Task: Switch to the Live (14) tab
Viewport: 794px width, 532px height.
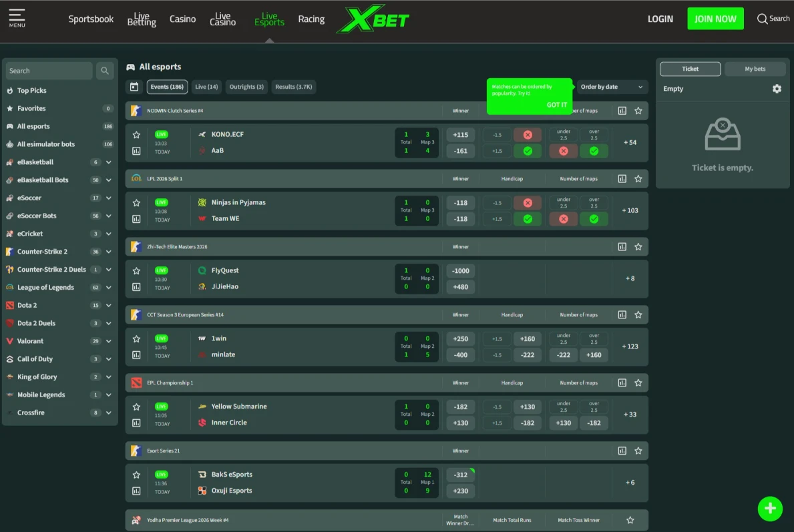Action: 206,87
